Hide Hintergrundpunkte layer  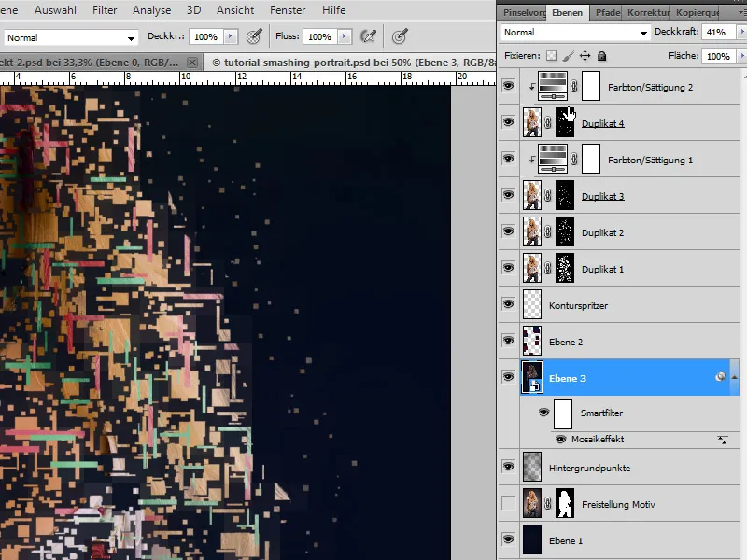tap(508, 467)
